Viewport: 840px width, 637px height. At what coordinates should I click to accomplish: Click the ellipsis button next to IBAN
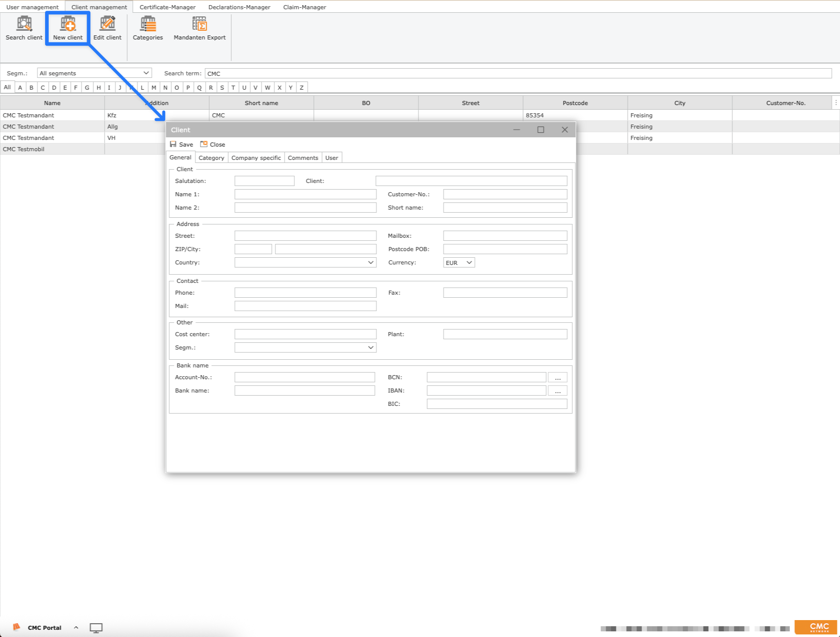pos(557,391)
